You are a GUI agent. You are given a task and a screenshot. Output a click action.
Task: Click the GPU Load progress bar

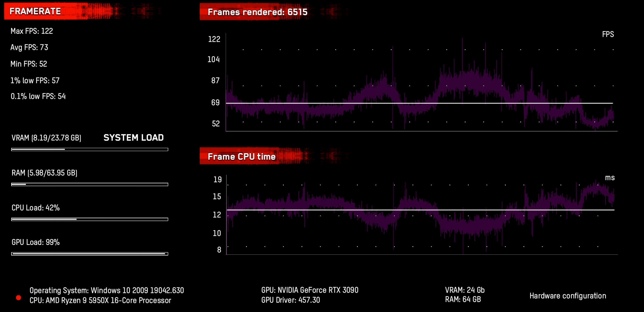click(90, 254)
